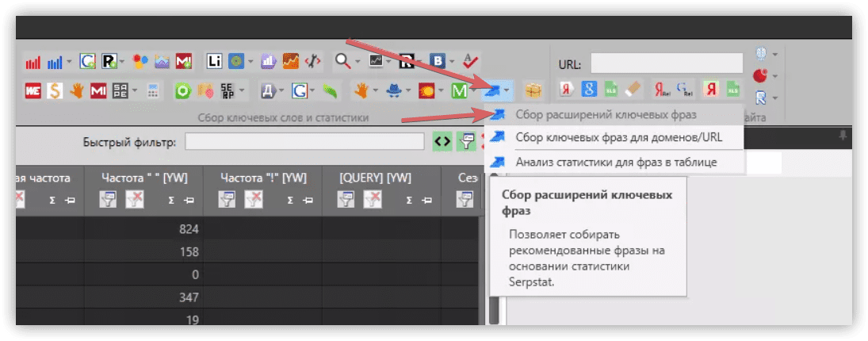The height and width of the screenshot is (341, 868).
Task: Open dropdown arrow next to magnifying glass
Action: 358,61
